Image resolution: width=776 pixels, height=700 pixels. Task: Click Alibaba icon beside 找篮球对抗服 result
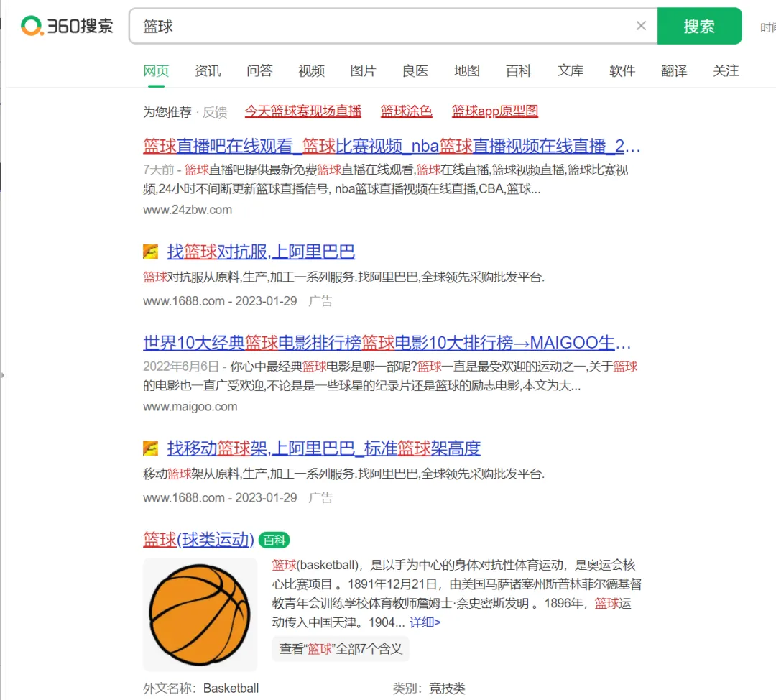tap(150, 252)
